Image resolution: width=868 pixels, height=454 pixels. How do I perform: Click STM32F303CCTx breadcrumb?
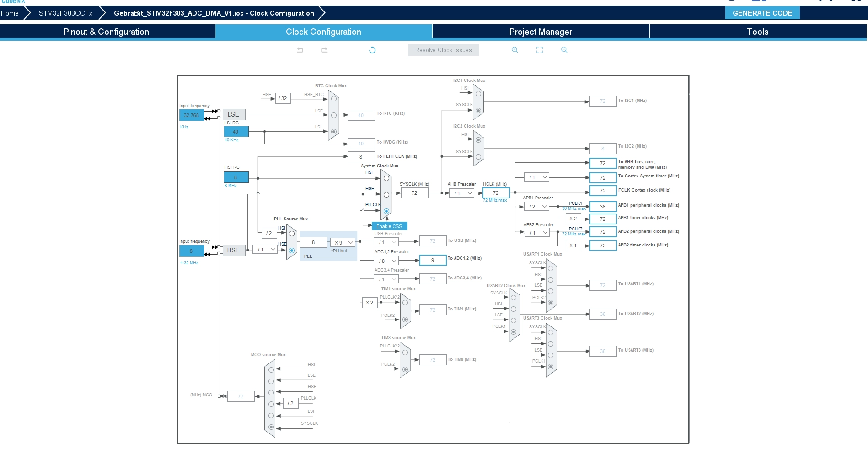point(66,13)
